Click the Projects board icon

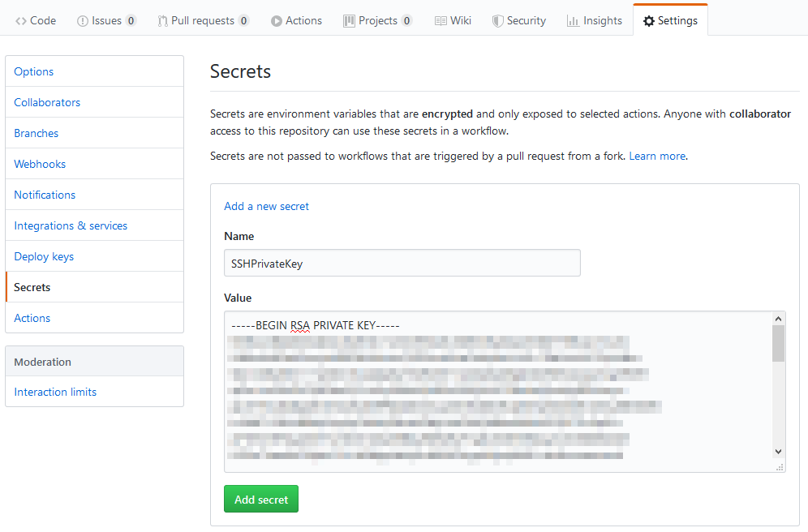pyautogui.click(x=350, y=21)
